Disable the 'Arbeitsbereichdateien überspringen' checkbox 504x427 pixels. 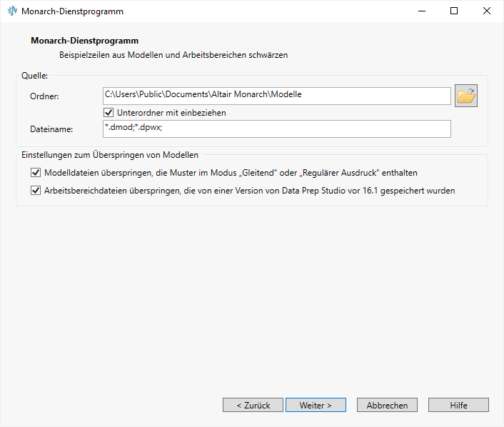(36, 191)
